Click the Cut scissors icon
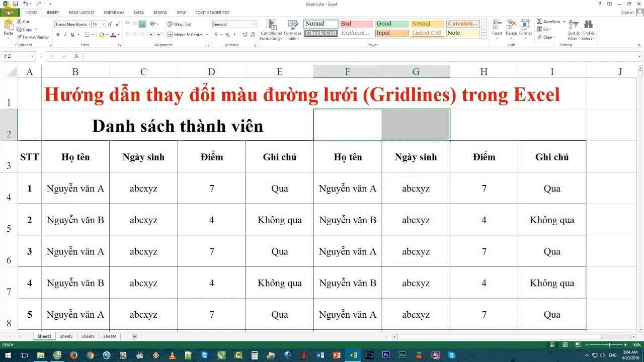The width and height of the screenshot is (644, 362). click(19, 22)
